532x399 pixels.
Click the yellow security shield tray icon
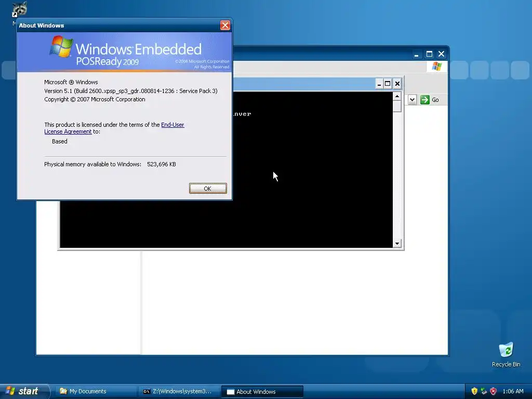click(x=474, y=391)
